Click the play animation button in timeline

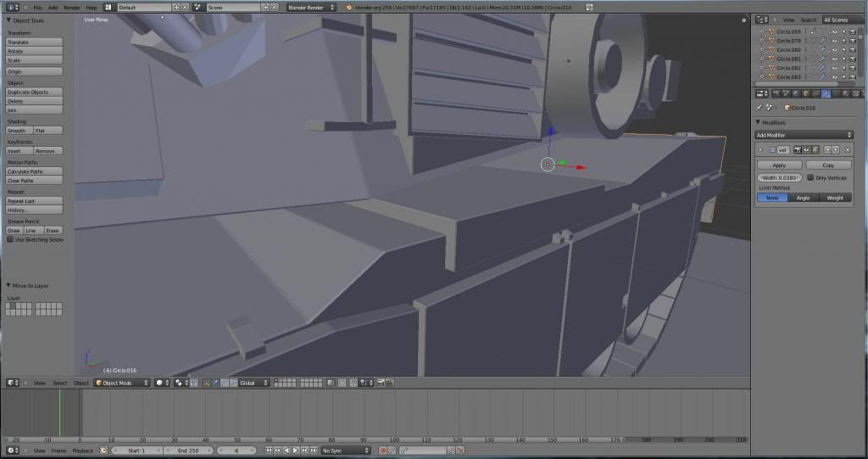point(294,451)
